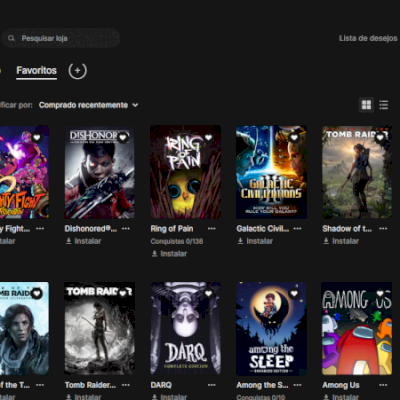This screenshot has width=400, height=400.
Task: Open Among the Sleep cover
Action: tap(271, 329)
